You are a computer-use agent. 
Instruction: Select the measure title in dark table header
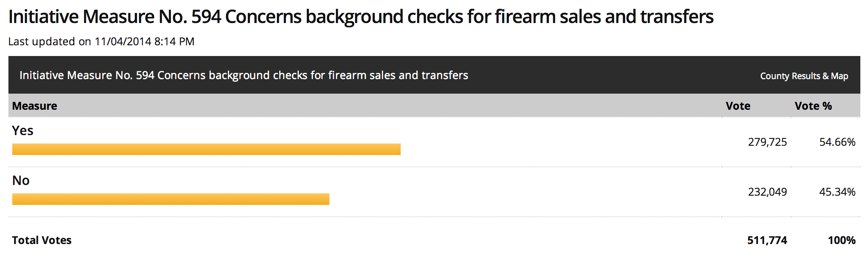coord(244,75)
